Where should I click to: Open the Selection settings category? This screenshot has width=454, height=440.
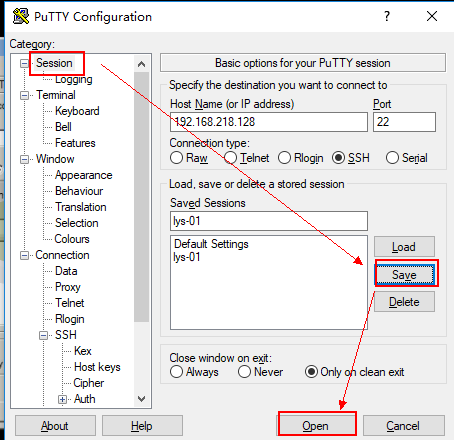pos(76,223)
